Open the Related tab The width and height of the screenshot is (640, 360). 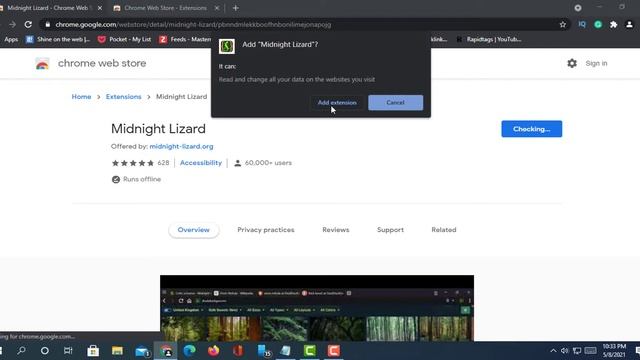[444, 230]
